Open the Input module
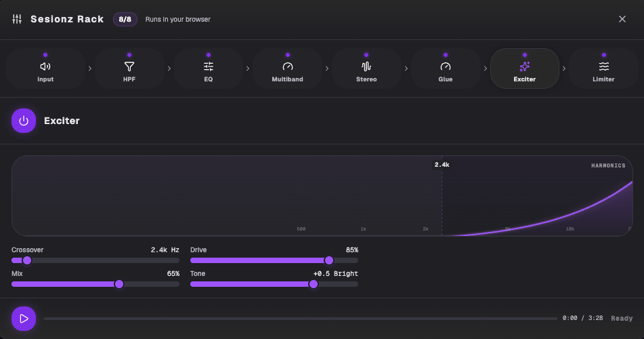Viewport: 644px width, 339px height. [x=45, y=68]
